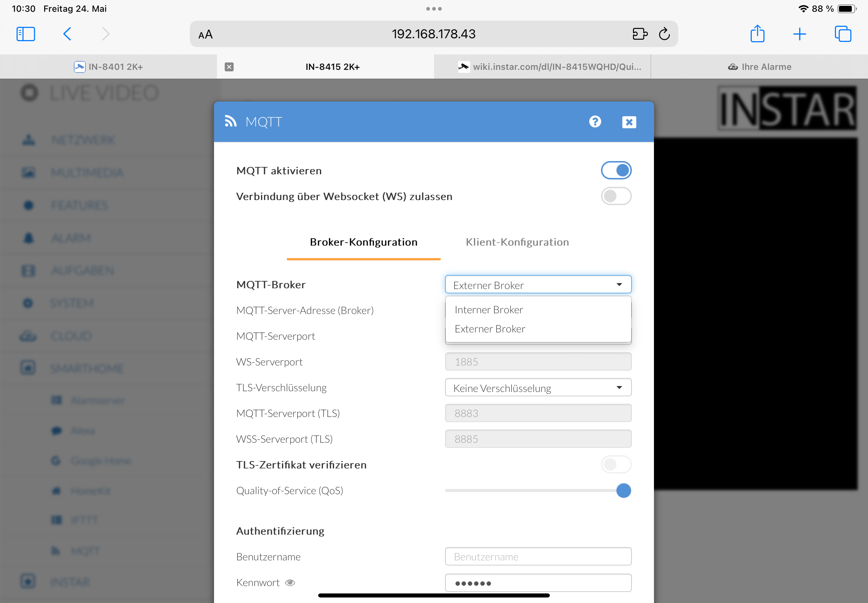Show the Safari sidebar
The width and height of the screenshot is (868, 603).
(26, 34)
